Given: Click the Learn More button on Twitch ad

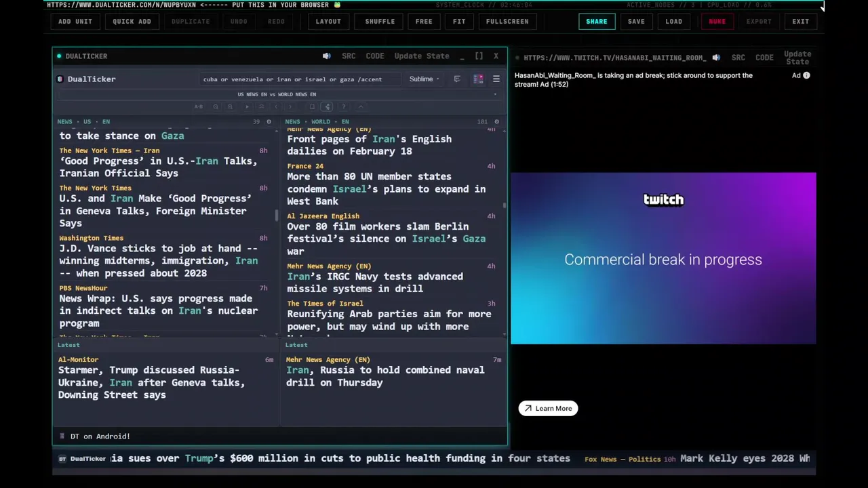Looking at the screenshot, I should click(x=548, y=409).
